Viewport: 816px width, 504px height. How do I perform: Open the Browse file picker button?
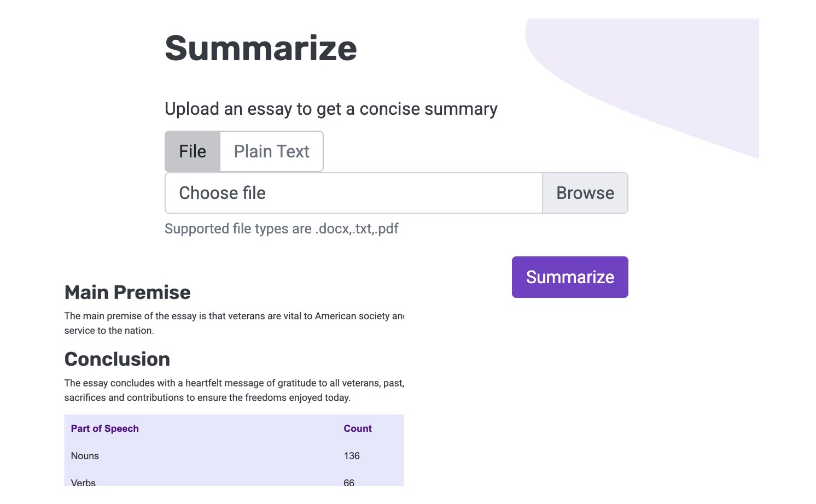585,193
